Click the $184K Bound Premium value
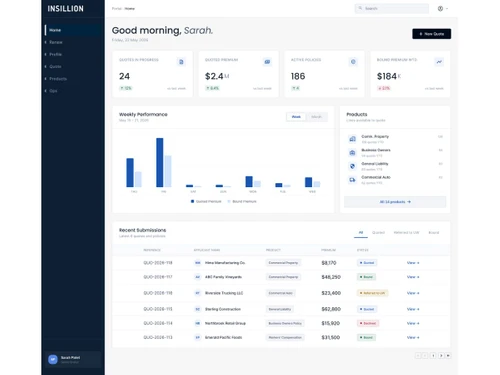The height and width of the screenshot is (375, 500). click(389, 76)
